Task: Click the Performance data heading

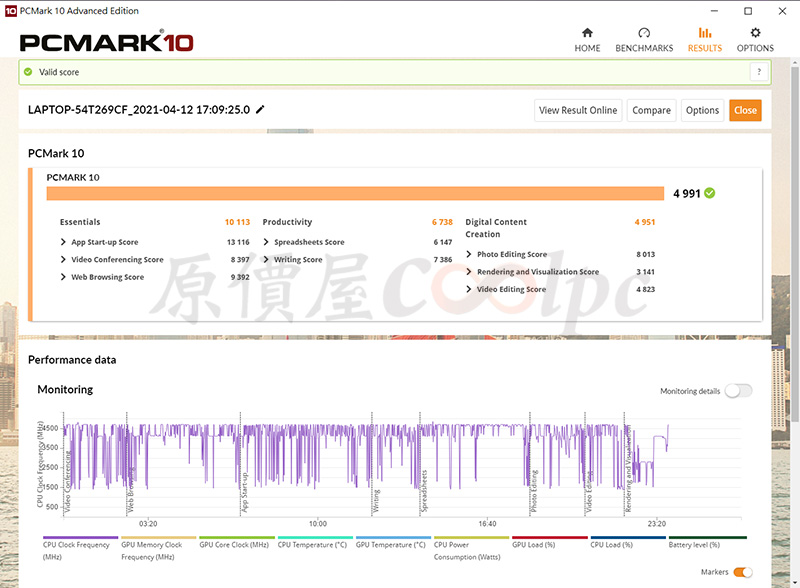Action: coord(72,360)
